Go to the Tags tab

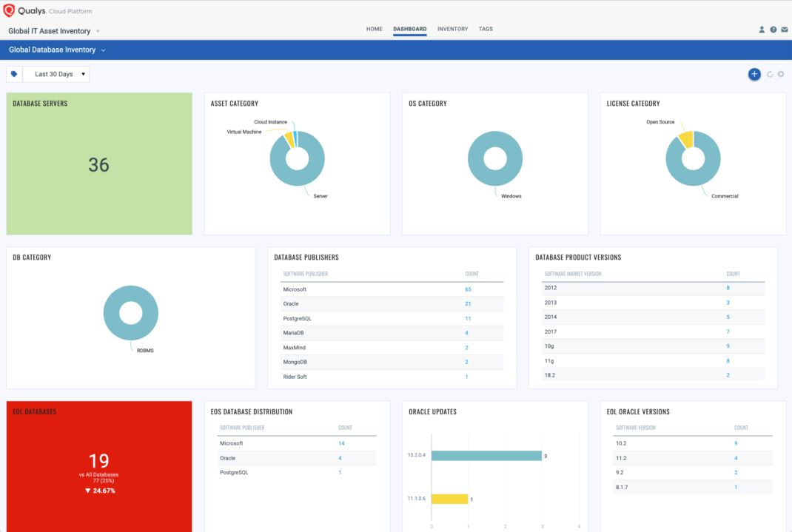[x=486, y=29]
